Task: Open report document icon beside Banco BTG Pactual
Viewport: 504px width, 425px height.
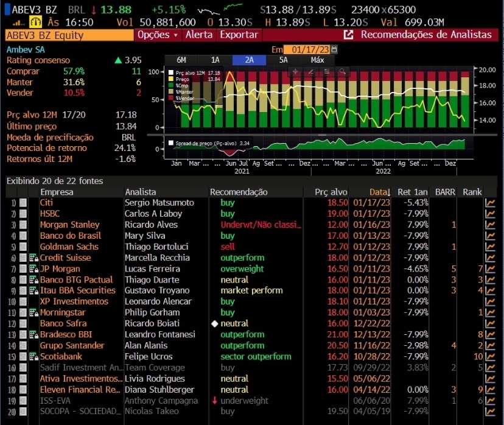Action: tap(33, 279)
